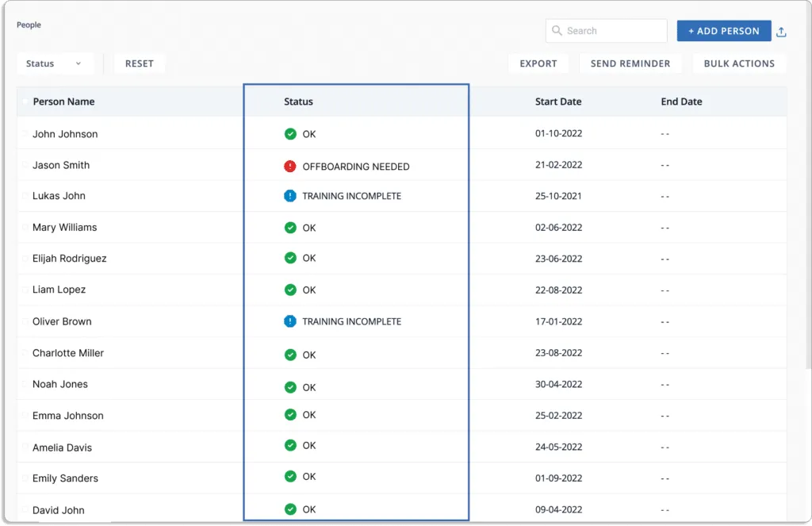Click the RESET filter button
Image resolution: width=812 pixels, height=526 pixels.
click(140, 63)
